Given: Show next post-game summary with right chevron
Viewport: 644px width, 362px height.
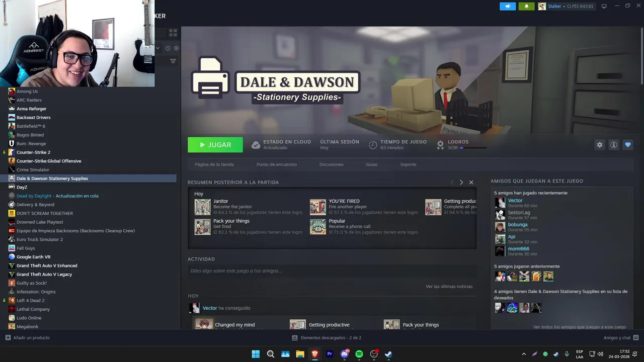Looking at the screenshot, I should [461, 183].
